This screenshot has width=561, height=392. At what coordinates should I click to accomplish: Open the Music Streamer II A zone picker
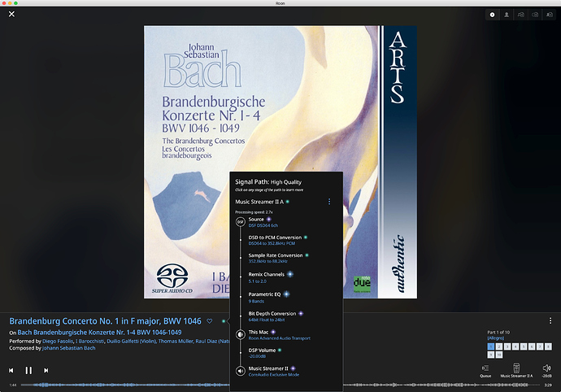pos(516,371)
